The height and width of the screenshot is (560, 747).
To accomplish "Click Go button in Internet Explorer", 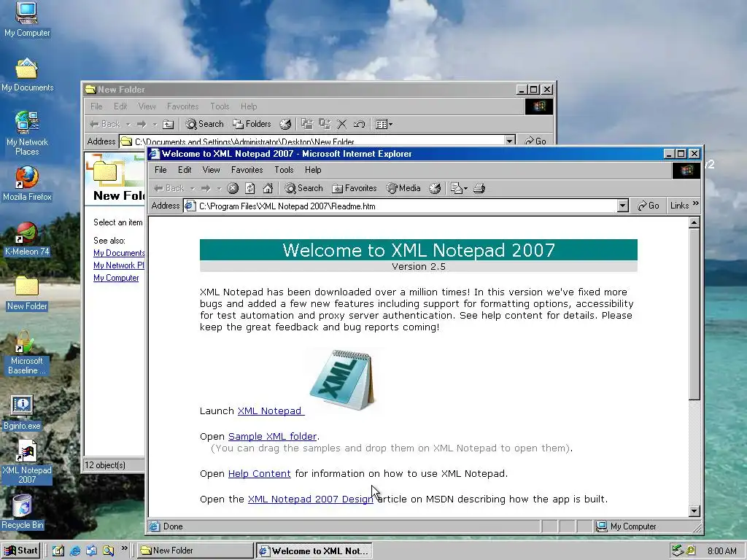I will [649, 206].
